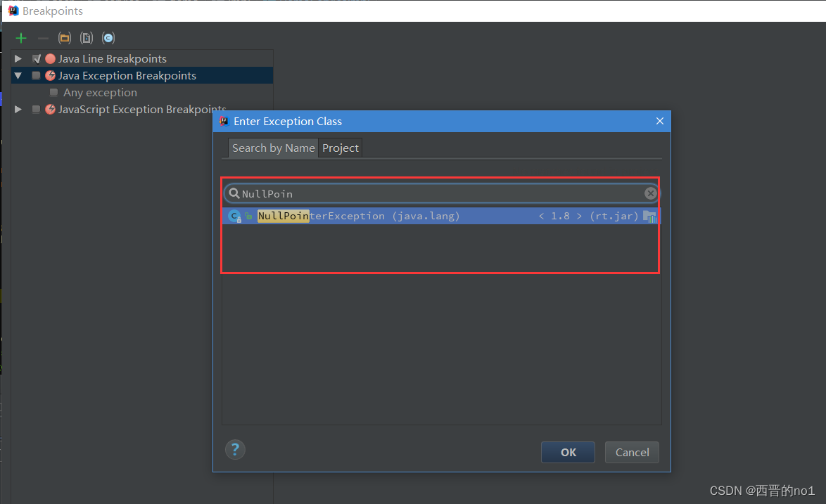Confirm with the OK button
Viewport: 826px width, 504px height.
tap(568, 453)
